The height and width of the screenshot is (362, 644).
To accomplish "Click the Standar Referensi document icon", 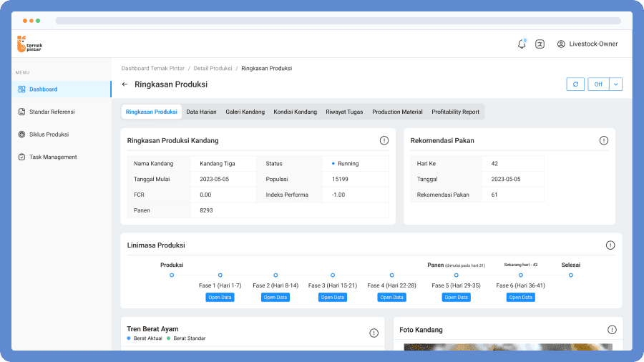I will tap(21, 112).
